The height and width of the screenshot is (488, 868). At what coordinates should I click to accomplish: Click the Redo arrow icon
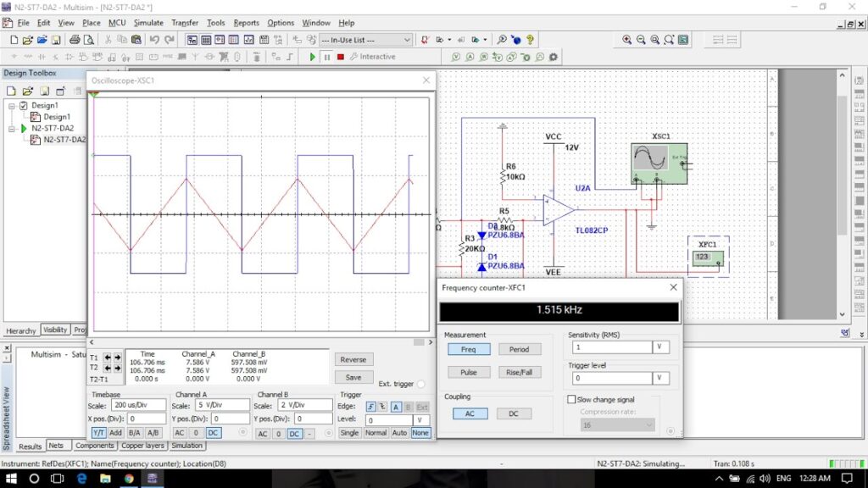click(x=170, y=40)
